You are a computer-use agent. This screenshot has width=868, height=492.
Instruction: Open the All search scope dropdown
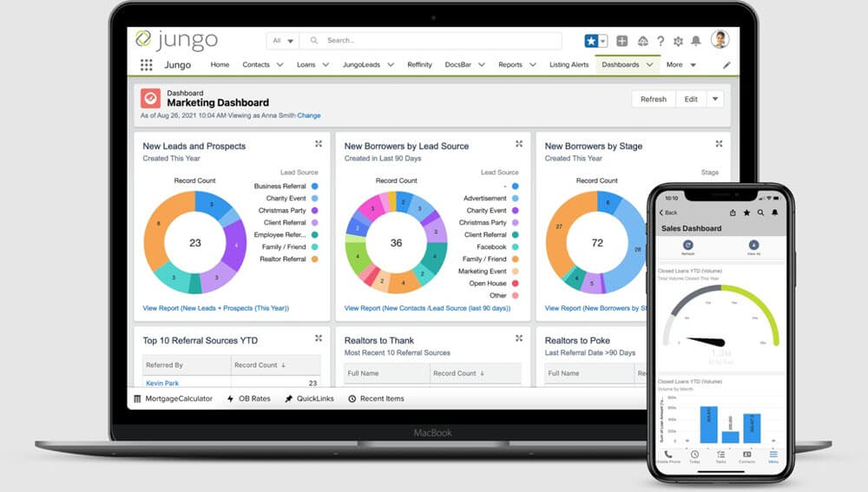tap(283, 41)
